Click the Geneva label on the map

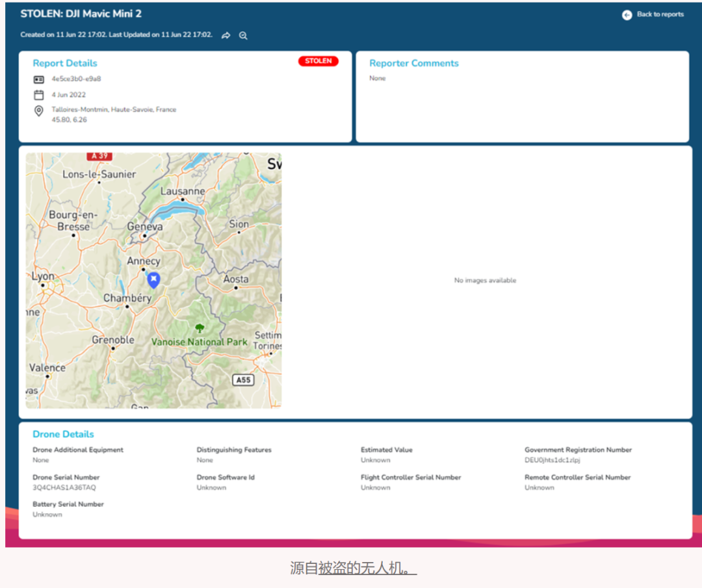(x=144, y=227)
